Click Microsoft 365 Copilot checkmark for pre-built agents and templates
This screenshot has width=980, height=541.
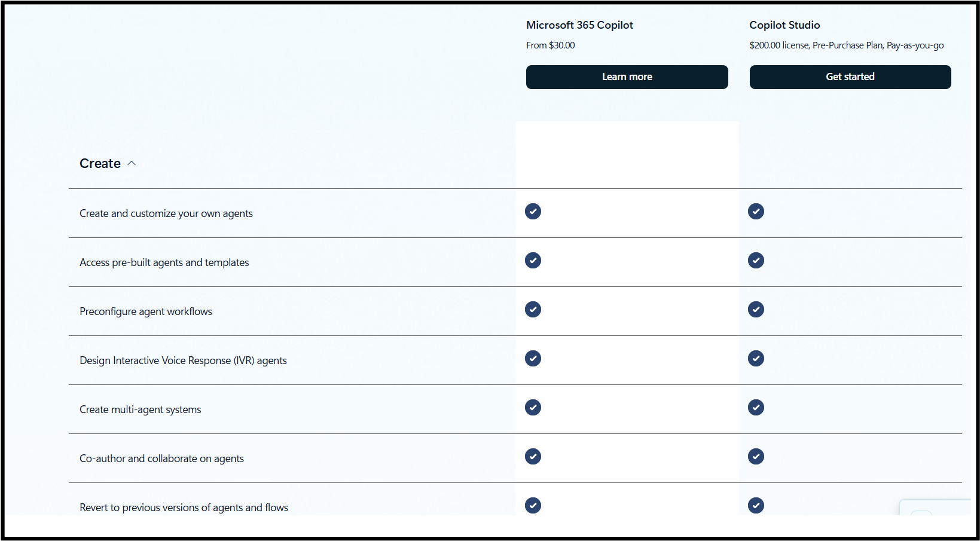click(533, 261)
